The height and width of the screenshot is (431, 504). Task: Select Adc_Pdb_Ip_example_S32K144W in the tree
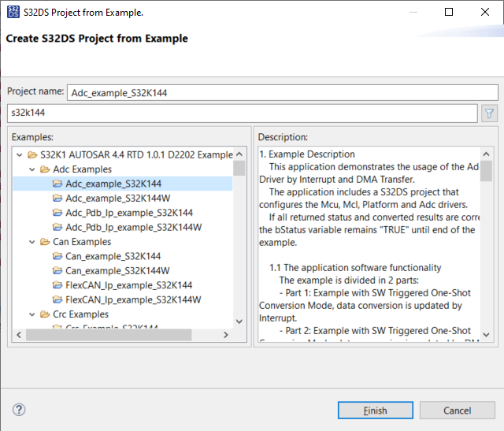click(x=134, y=227)
